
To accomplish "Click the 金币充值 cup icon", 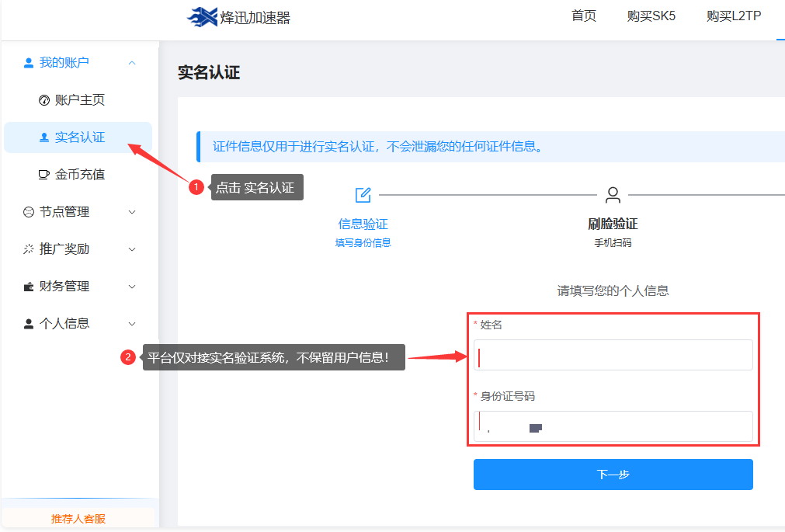I will click(x=44, y=175).
